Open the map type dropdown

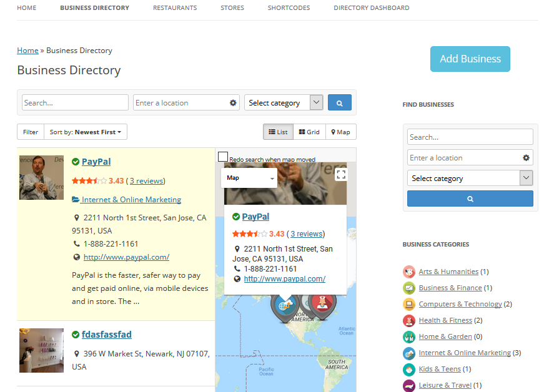coord(249,178)
